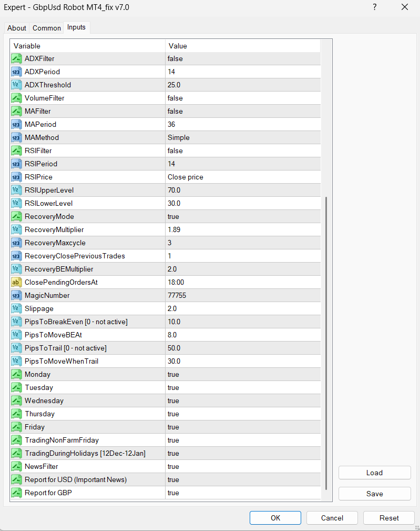The image size is (420, 531).
Task: Click the double-type icon beside RSIUpperLevel
Action: 16,191
